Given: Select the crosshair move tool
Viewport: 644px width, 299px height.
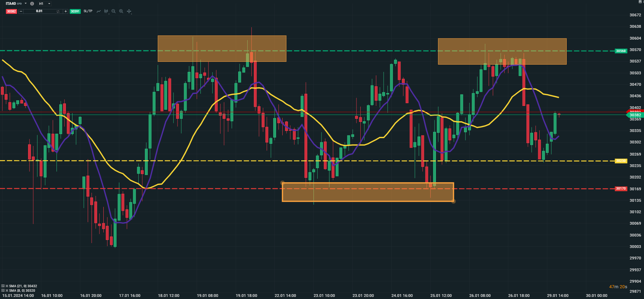Looking at the screenshot, I should click(x=129, y=11).
